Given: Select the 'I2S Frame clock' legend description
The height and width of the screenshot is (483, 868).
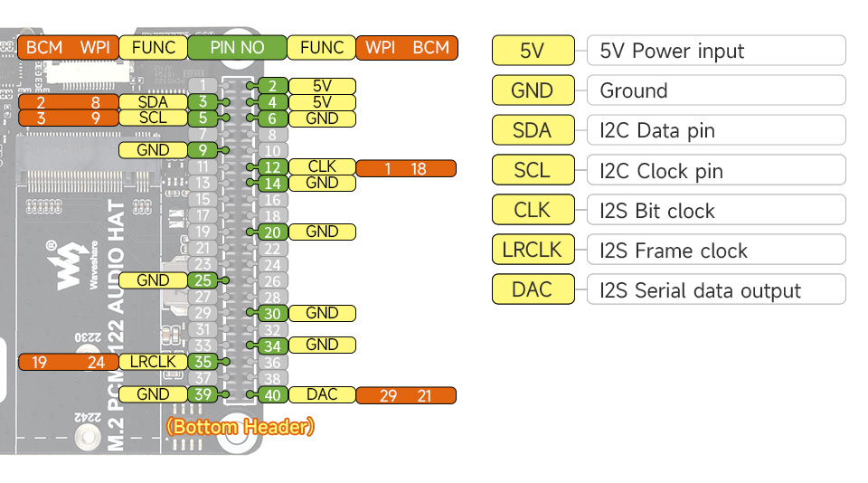Looking at the screenshot, I should click(716, 250).
